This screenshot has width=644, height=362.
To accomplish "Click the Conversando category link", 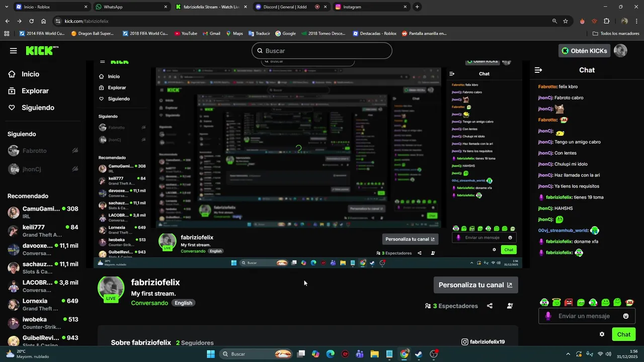I will 149,303.
